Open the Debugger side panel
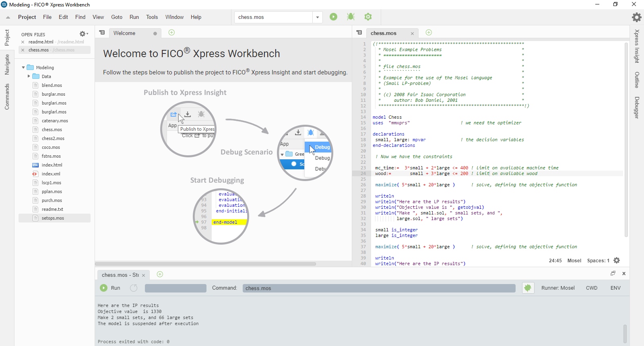Viewport: 644px width, 346px height. 637,107
